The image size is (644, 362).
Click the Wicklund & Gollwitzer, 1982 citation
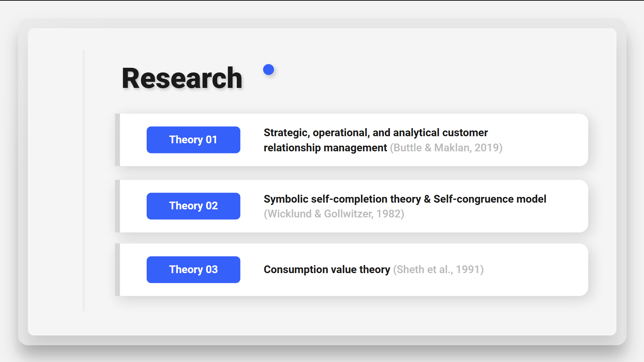334,214
